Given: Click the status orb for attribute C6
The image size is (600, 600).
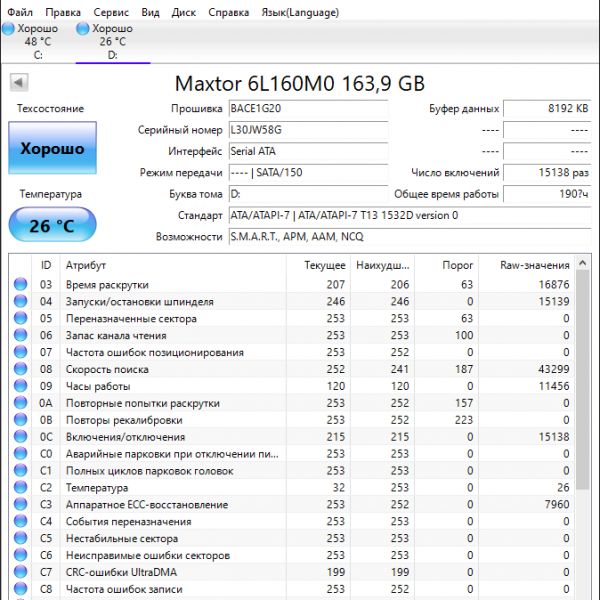Looking at the screenshot, I should (x=21, y=555).
